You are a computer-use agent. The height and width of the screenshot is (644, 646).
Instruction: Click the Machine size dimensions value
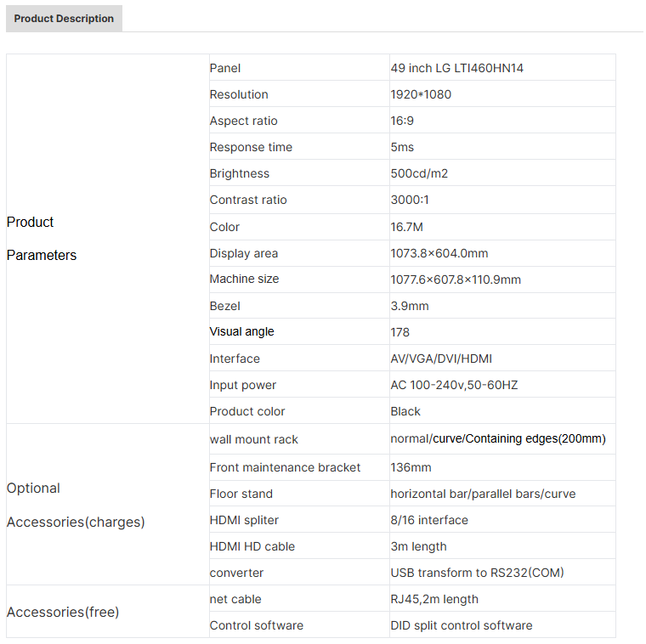456,280
